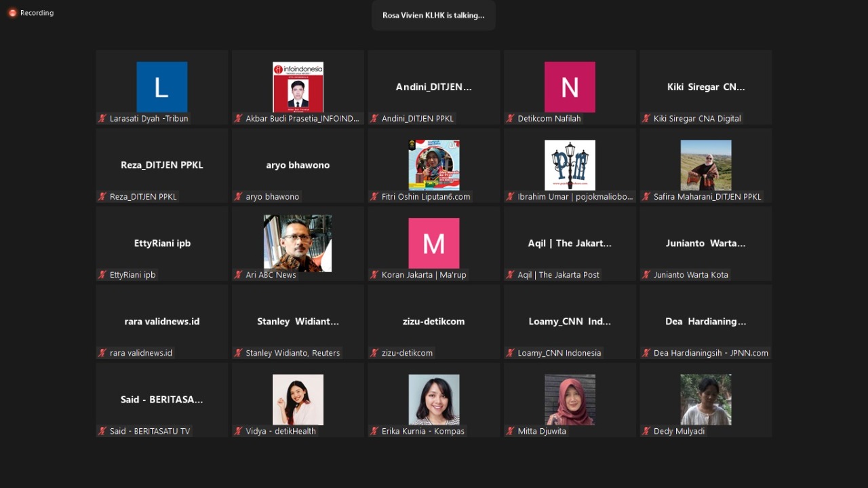Viewport: 868px width, 488px height.
Task: Click muted mic icon next to Said - BERITASATU TV
Action: pyautogui.click(x=103, y=431)
